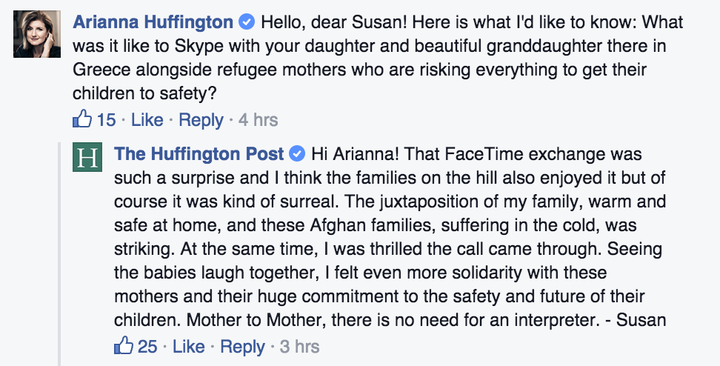Click thumbs-up icon on Arianna's comment
The image size is (720, 366).
tap(82, 119)
